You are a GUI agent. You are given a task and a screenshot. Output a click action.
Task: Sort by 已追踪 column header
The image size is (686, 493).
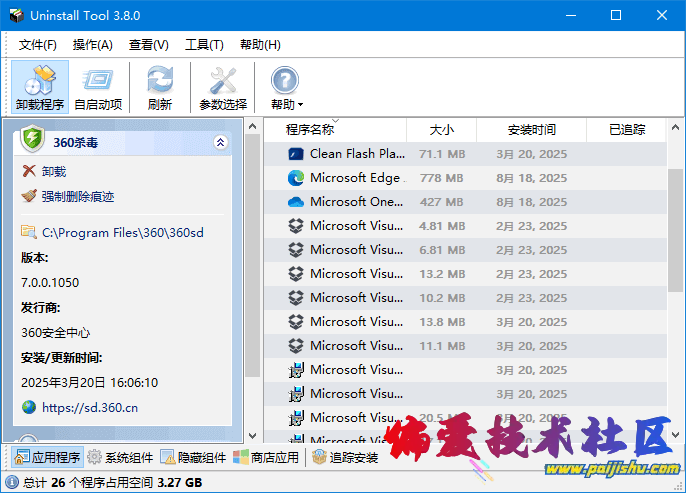[627, 129]
